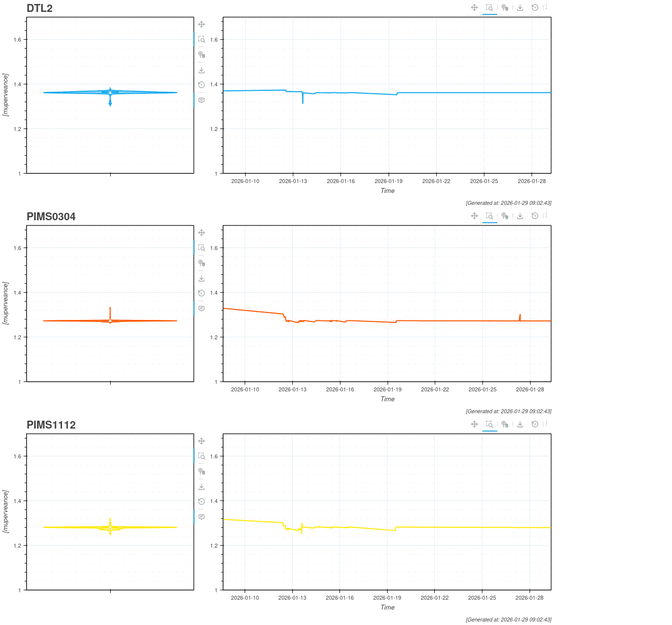
Task: Reset the DTL2 time chart view
Action: [x=535, y=7]
